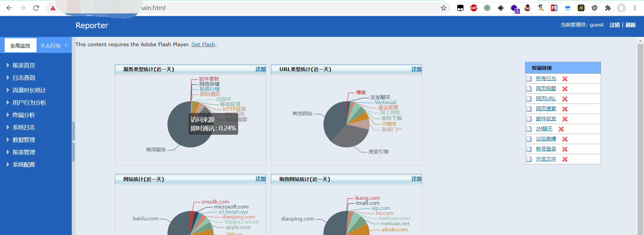Bookmark this page with the star icon

[443, 8]
